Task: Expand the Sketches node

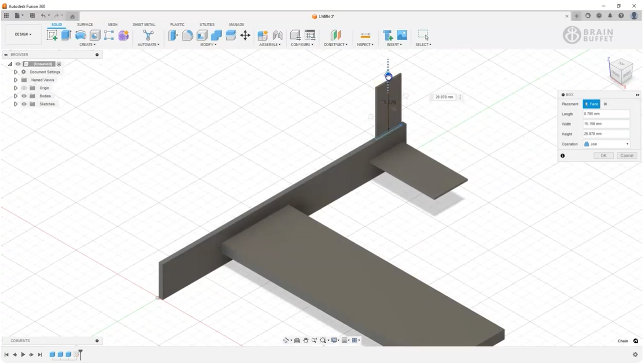Action: (x=16, y=104)
